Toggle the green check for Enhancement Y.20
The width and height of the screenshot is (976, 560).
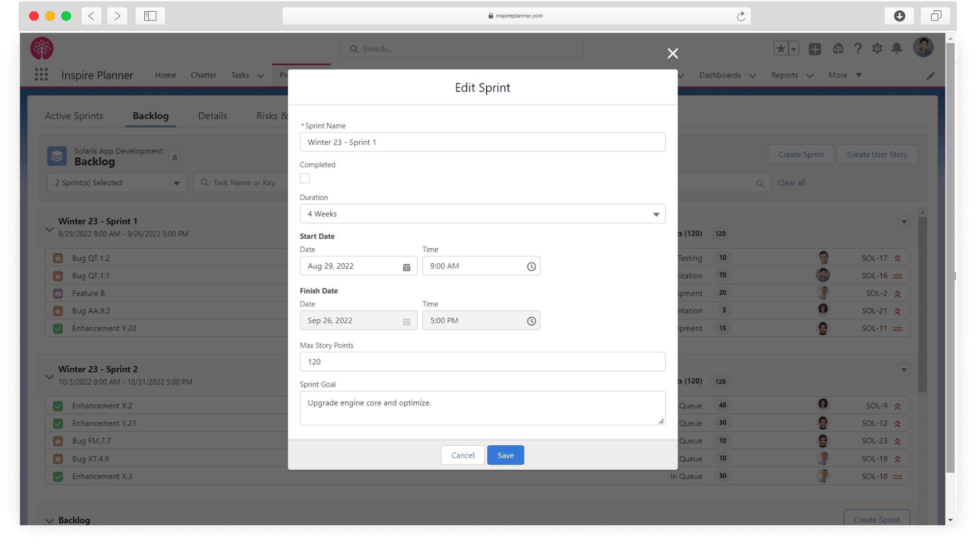[58, 329]
